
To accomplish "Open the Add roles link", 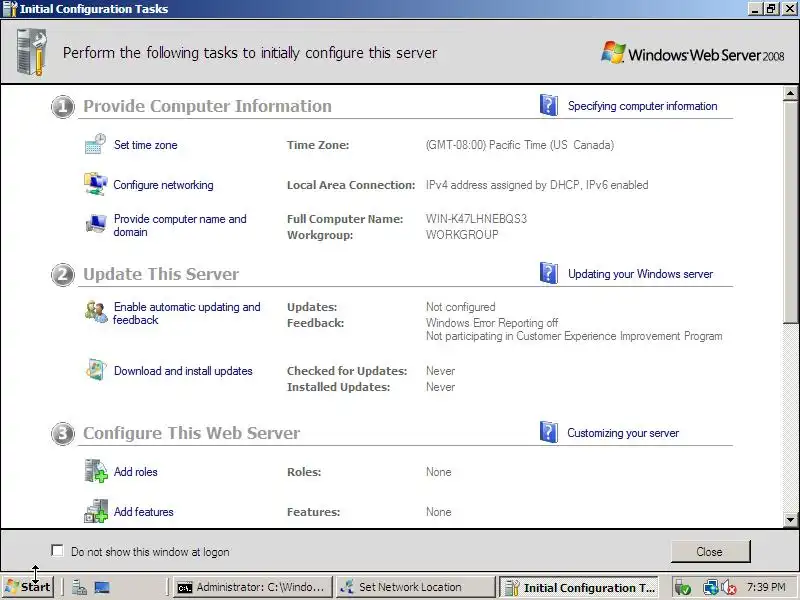I will pyautogui.click(x=136, y=472).
